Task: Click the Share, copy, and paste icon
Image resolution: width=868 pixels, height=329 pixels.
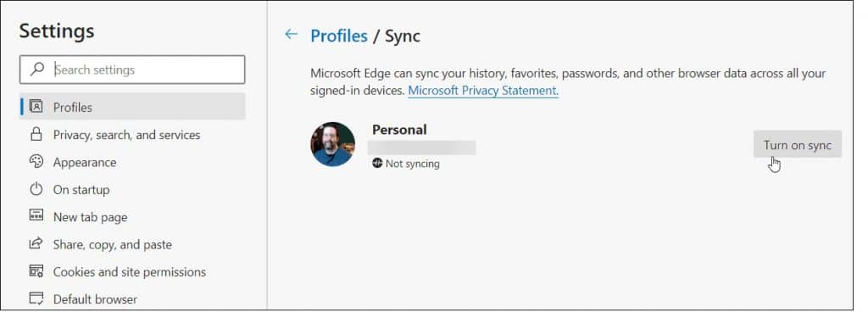Action: click(x=36, y=243)
